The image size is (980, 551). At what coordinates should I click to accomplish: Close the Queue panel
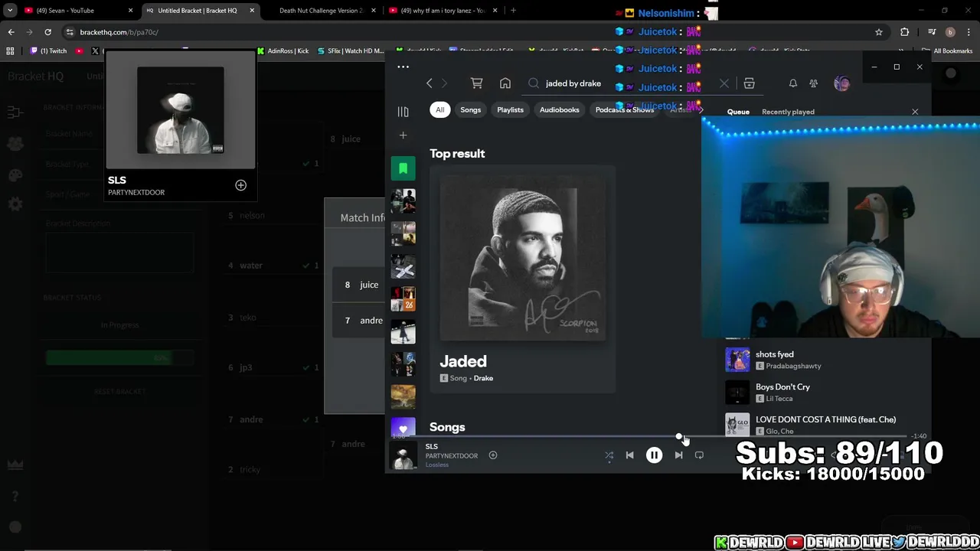915,112
